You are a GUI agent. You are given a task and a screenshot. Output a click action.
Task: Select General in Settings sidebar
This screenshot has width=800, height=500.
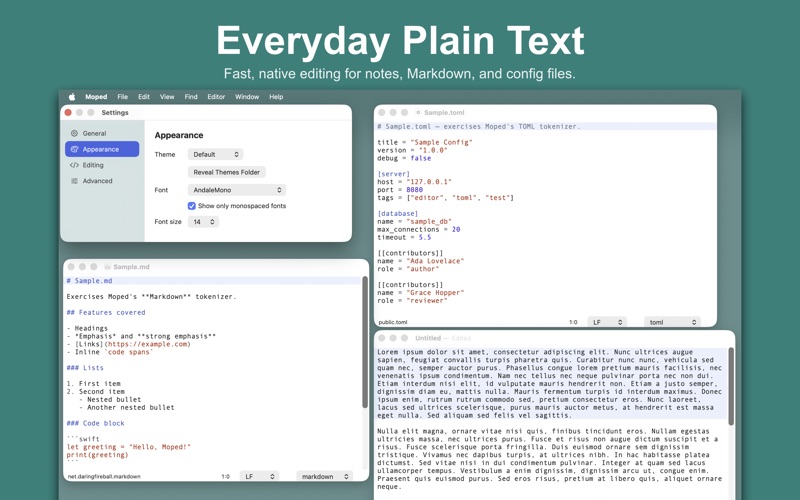(x=102, y=133)
